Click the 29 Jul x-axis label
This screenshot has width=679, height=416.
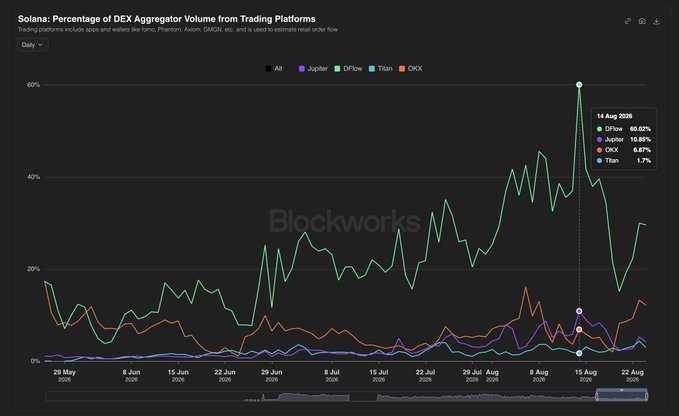(472, 375)
